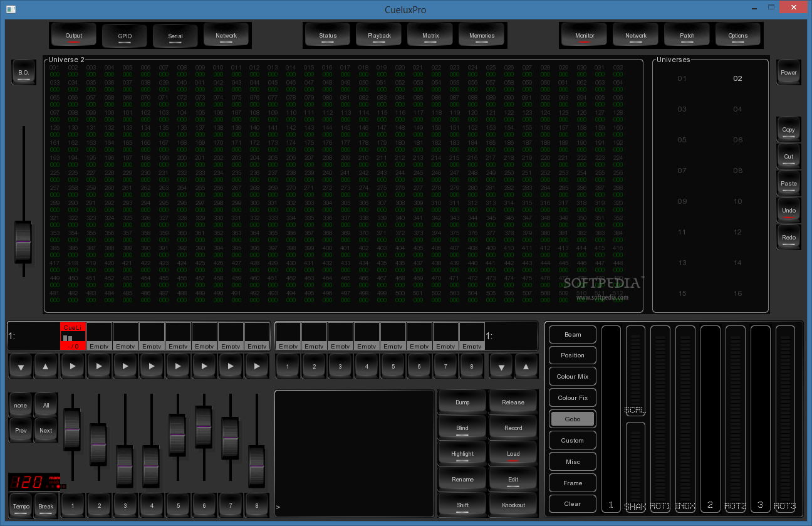Image resolution: width=812 pixels, height=526 pixels.
Task: Click fader 1 handle
Action: (72, 429)
